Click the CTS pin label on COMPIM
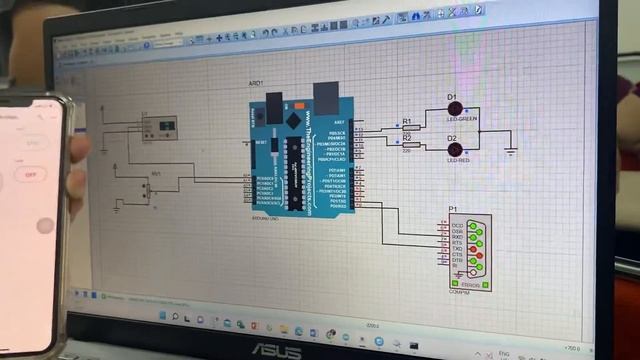640x360 pixels. 457,254
